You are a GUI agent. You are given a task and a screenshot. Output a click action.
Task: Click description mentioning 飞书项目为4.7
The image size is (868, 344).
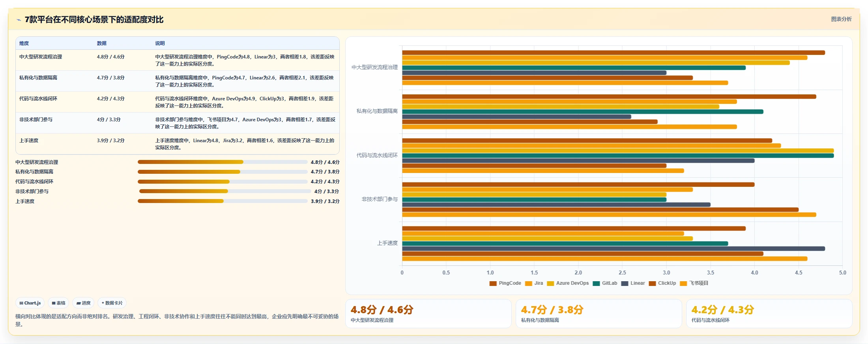(245, 123)
